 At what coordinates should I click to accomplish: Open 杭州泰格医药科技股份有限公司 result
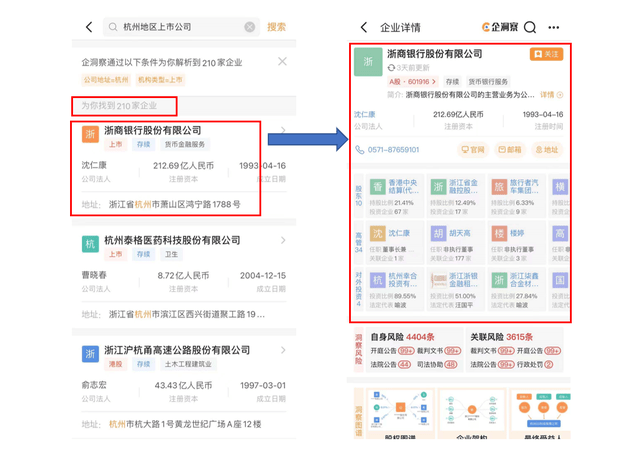point(172,240)
